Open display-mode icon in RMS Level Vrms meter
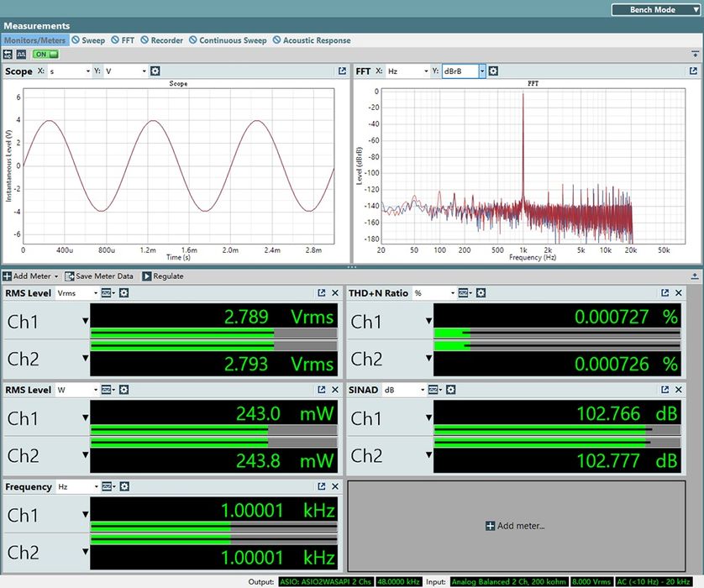Image resolution: width=704 pixels, height=588 pixels. pos(108,293)
